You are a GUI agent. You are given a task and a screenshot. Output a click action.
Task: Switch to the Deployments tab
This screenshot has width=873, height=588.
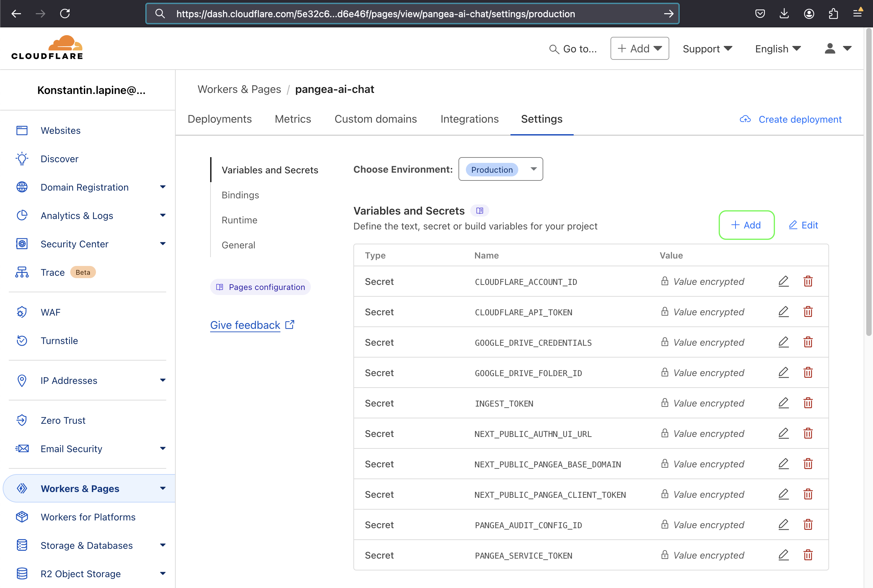click(x=220, y=119)
